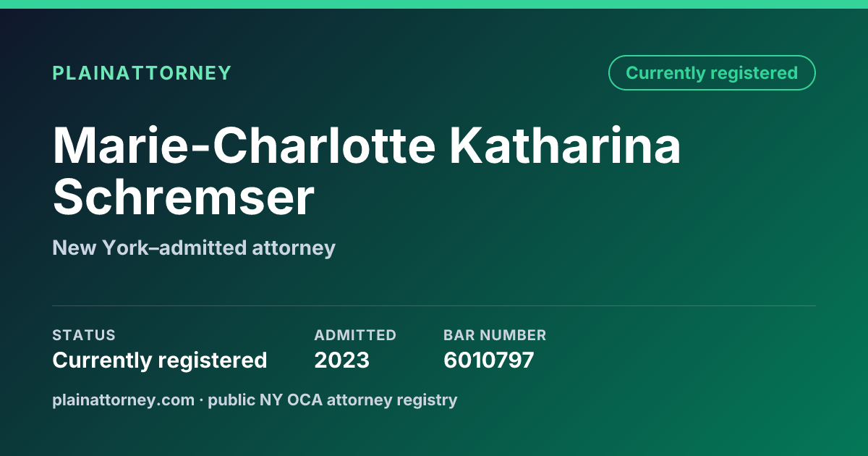Image resolution: width=868 pixels, height=456 pixels.
Task: Click the word registered in status value
Action: (216, 360)
